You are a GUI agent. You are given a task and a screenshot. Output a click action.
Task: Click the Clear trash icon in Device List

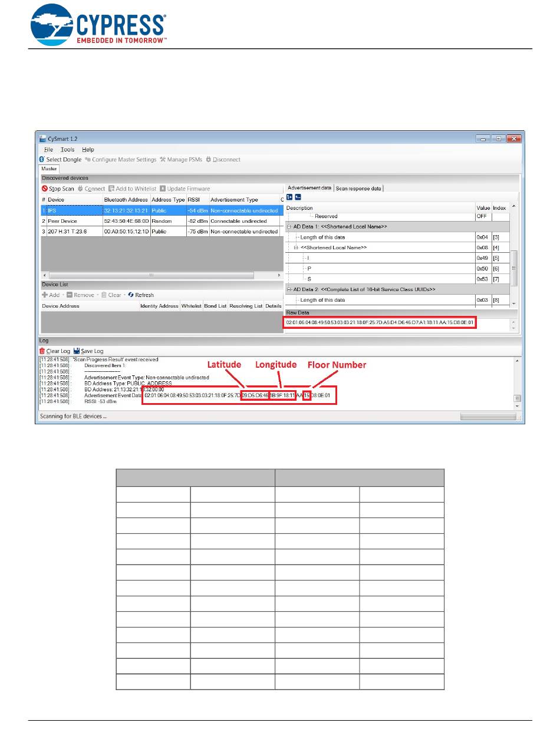click(104, 295)
